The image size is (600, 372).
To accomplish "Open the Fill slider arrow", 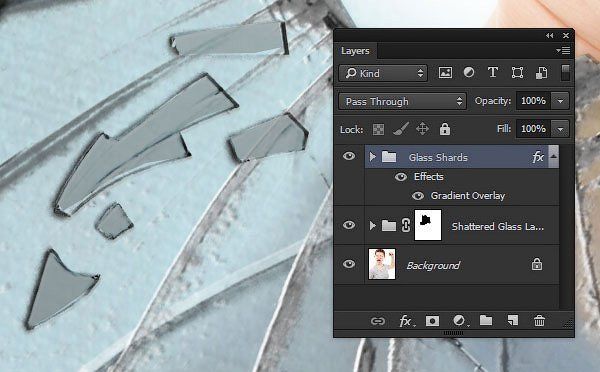I will 560,129.
